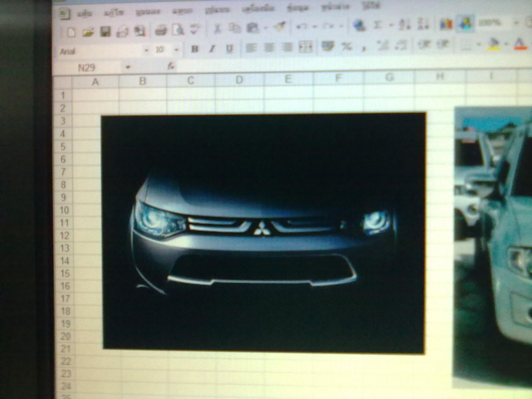Select row 1 header
This screenshot has height=399, width=532.
pos(63,95)
